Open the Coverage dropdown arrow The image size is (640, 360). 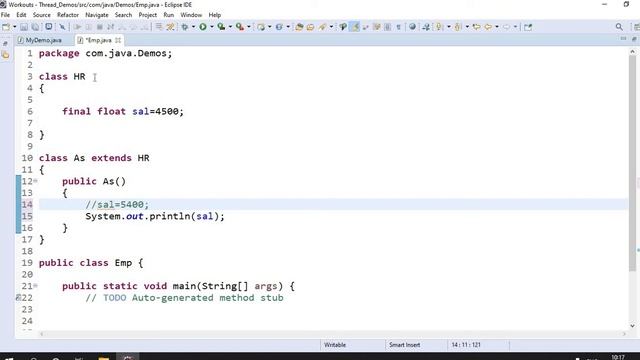click(230, 27)
